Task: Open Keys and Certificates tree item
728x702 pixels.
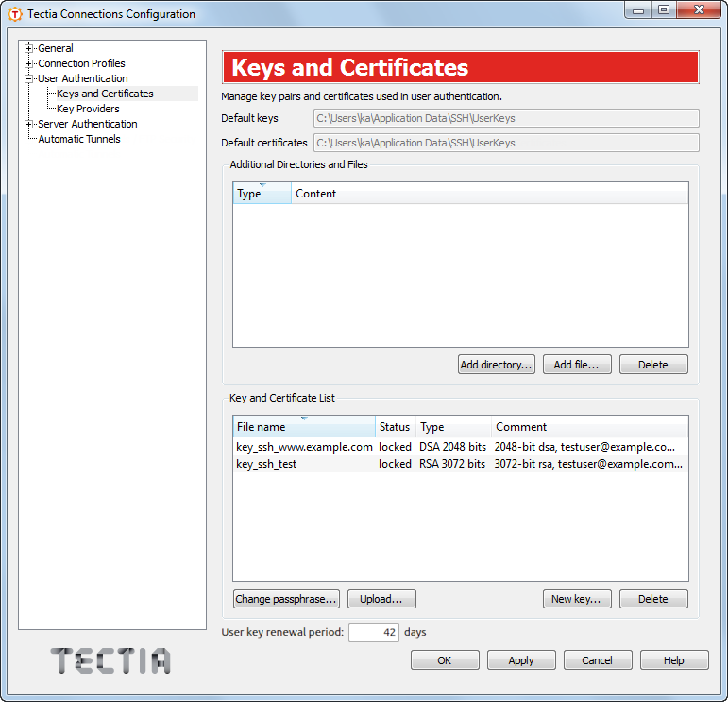Action: (x=105, y=94)
